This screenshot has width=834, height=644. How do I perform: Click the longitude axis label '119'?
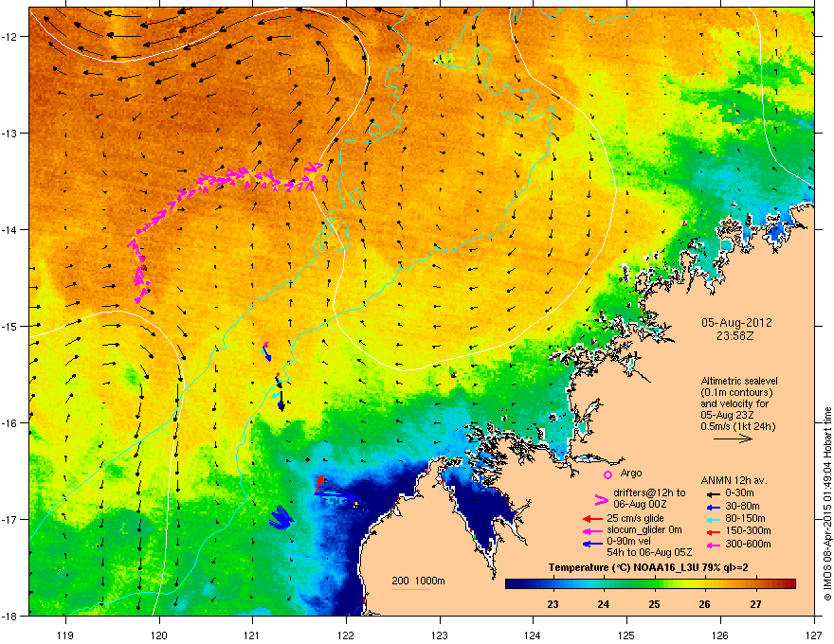coord(65,635)
